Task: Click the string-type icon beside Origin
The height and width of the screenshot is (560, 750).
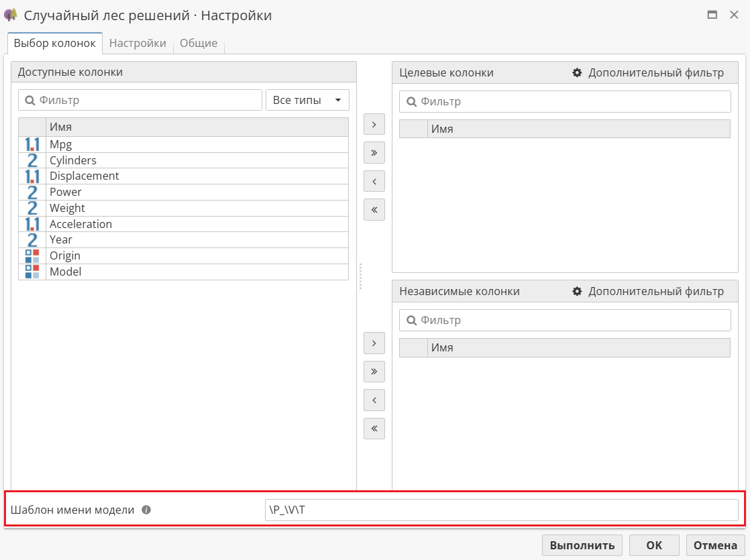Action: (32, 256)
